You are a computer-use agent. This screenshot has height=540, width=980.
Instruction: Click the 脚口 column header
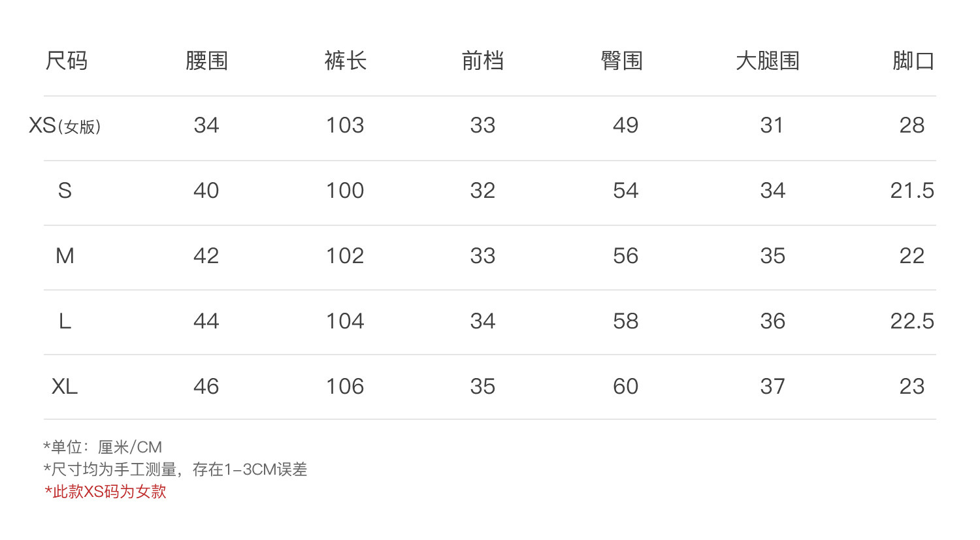[x=913, y=61]
